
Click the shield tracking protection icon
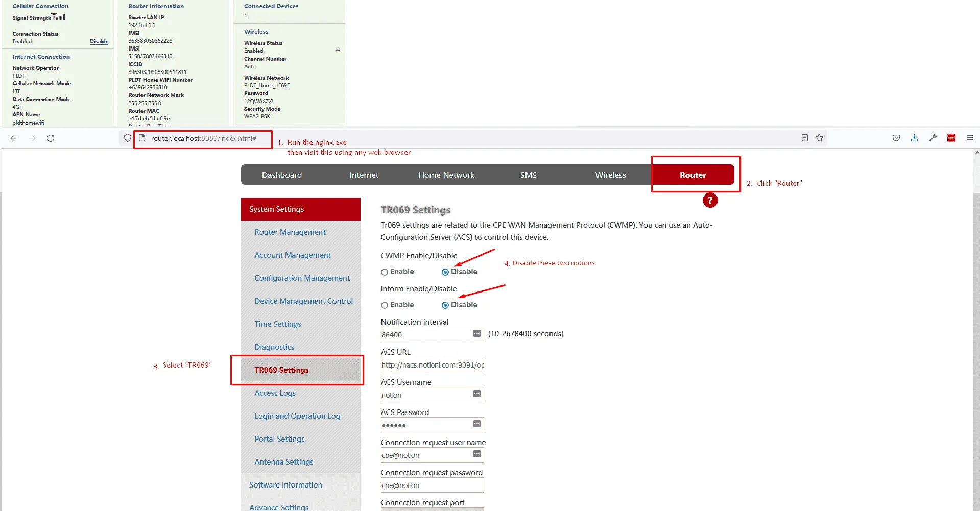128,138
